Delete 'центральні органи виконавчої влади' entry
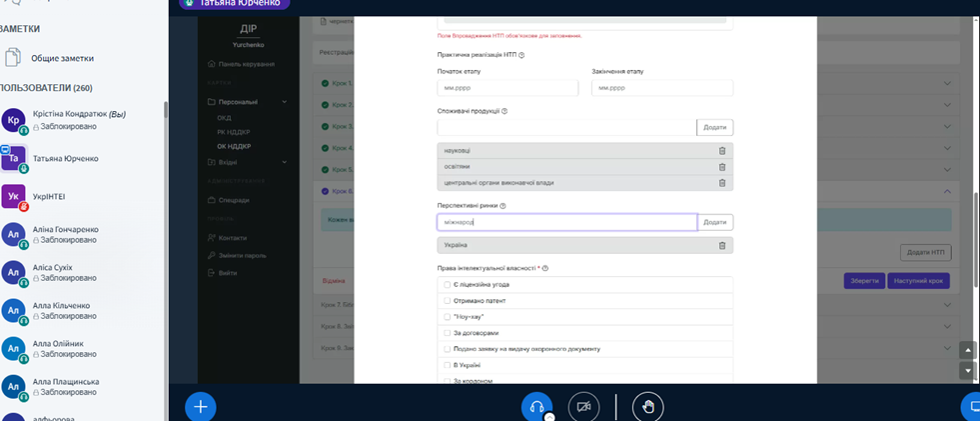 [x=722, y=183]
